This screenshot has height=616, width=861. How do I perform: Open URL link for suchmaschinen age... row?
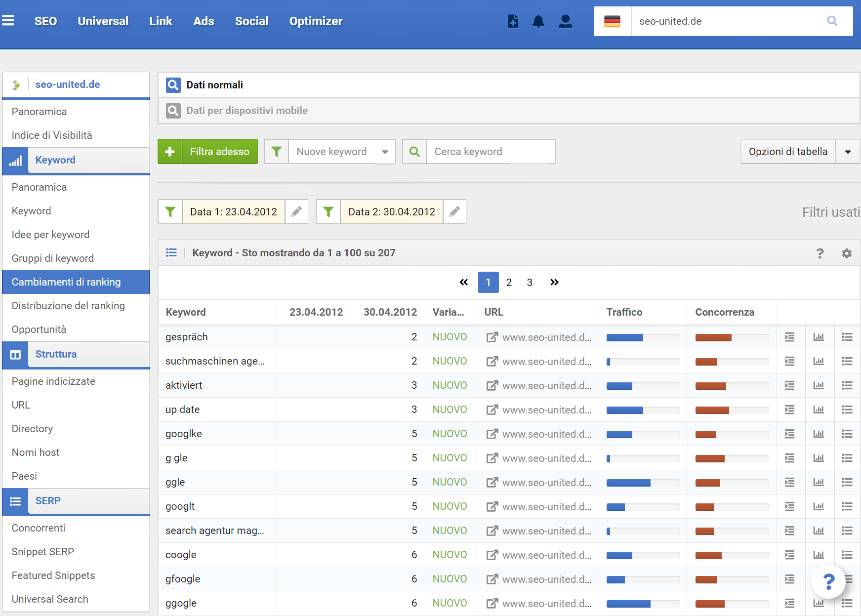546,362
